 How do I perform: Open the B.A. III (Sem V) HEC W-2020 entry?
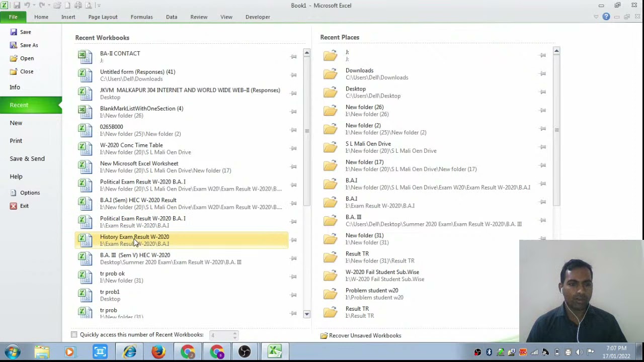coord(182,258)
